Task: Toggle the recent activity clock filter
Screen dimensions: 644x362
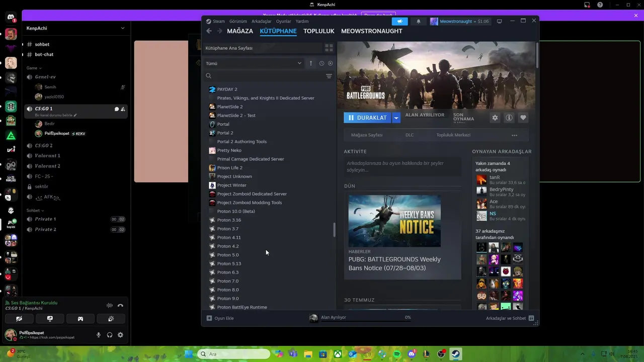Action: pos(321,63)
